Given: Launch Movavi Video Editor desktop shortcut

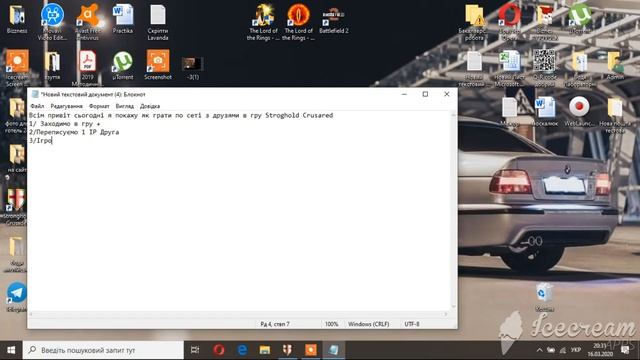Looking at the screenshot, I should coord(52,21).
